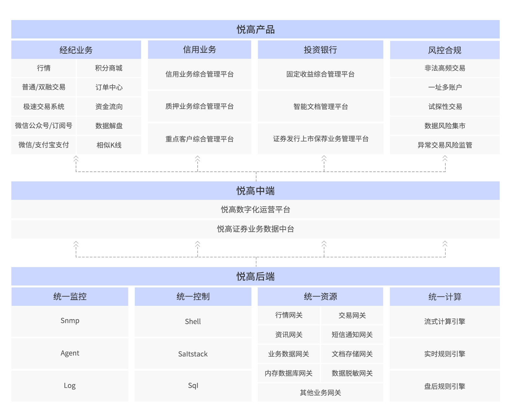Viewport: 511px width, 420px height.
Task: Click the 其他业务网关 cell
Action: [x=321, y=393]
